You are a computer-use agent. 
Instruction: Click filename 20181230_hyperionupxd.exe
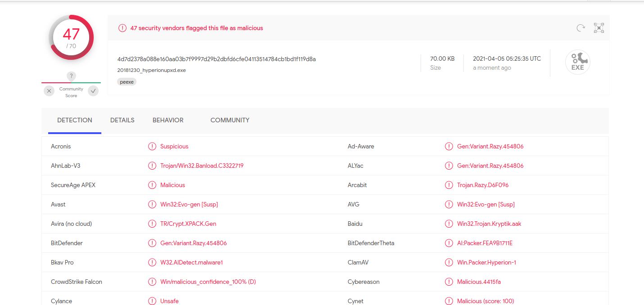[x=151, y=70]
